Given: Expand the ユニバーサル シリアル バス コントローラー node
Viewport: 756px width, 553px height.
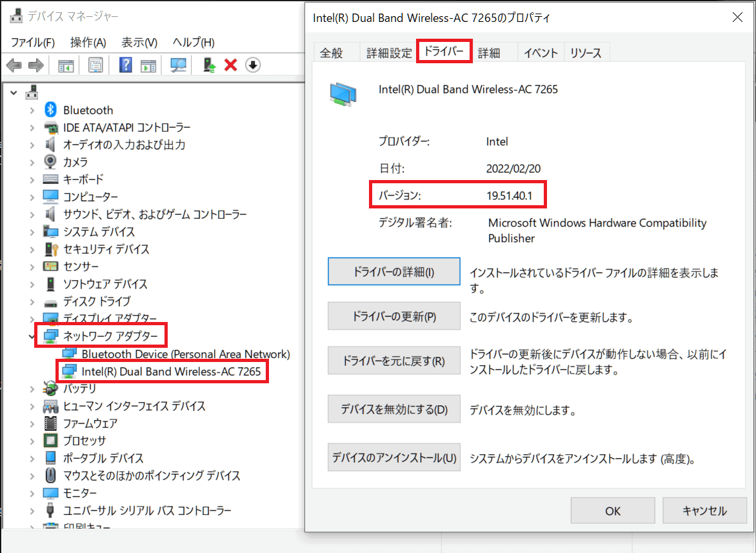Looking at the screenshot, I should click(32, 510).
